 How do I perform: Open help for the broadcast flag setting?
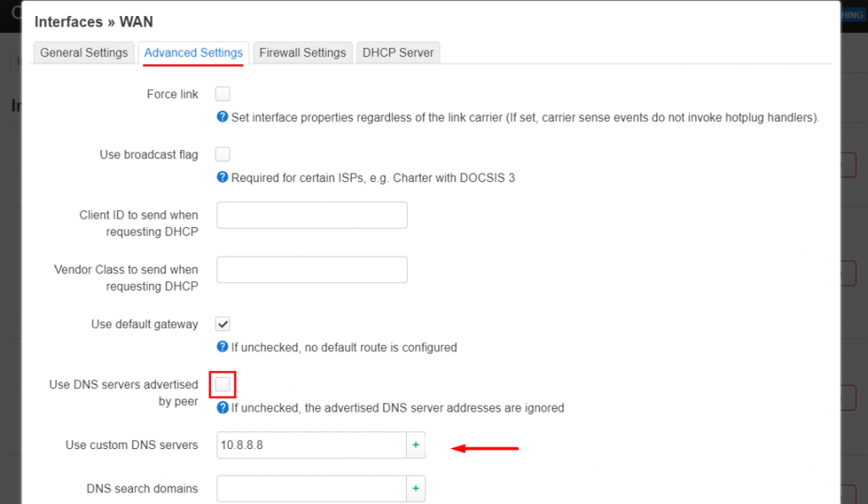(222, 179)
